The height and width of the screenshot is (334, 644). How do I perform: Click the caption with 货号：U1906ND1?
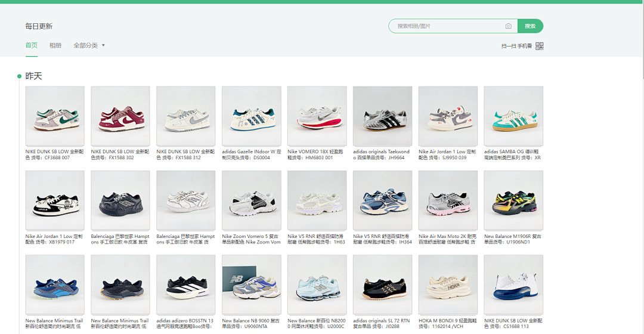click(513, 239)
